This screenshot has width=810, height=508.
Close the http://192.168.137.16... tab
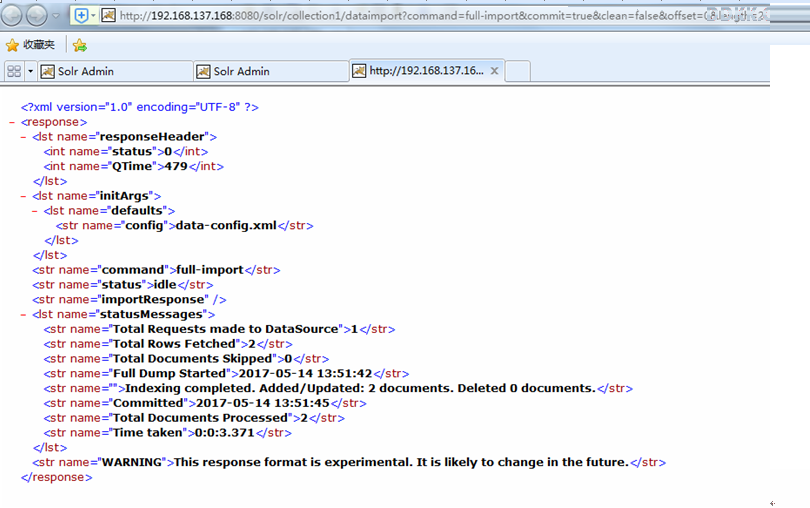494,71
